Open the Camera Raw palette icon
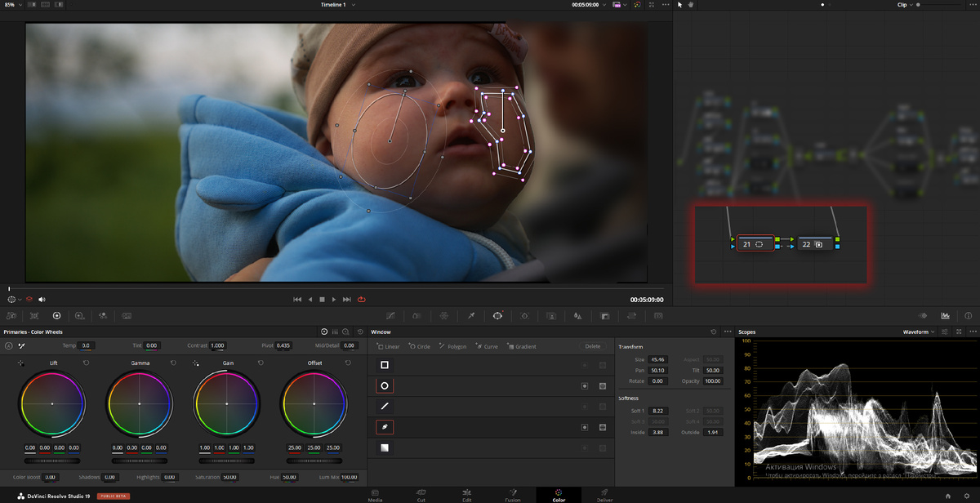Screen dimensions: 980x503 click(11, 315)
